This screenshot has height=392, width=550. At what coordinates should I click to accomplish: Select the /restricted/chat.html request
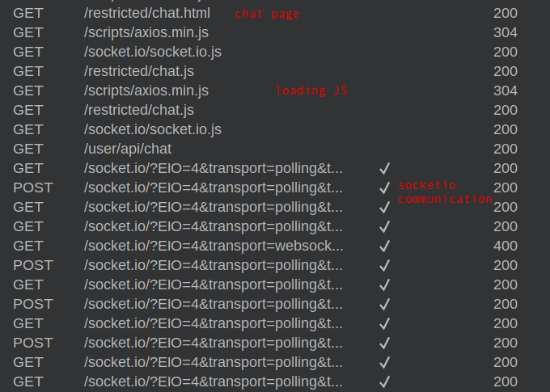click(146, 13)
